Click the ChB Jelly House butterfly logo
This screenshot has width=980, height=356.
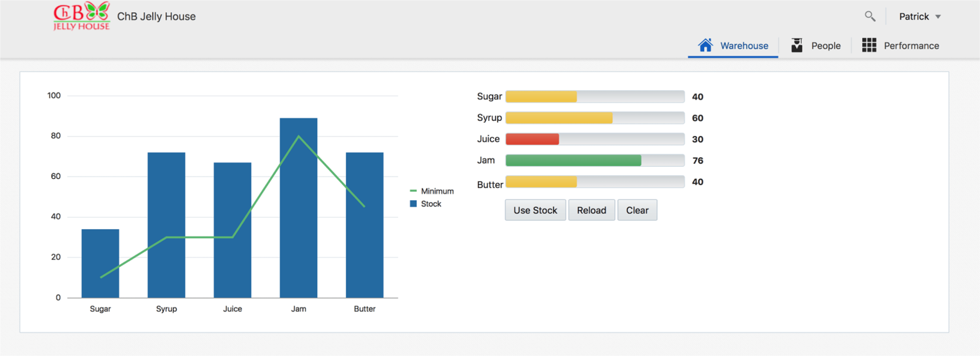pos(81,16)
